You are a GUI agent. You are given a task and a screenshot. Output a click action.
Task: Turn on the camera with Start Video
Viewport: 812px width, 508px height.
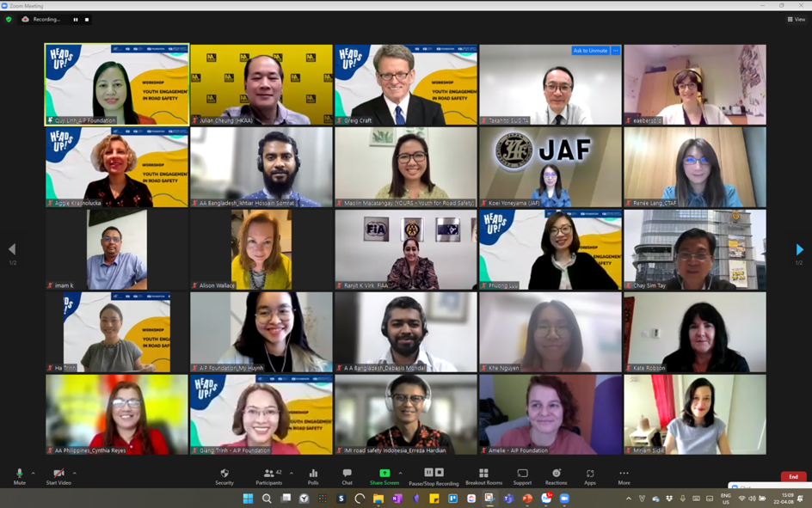point(58,476)
